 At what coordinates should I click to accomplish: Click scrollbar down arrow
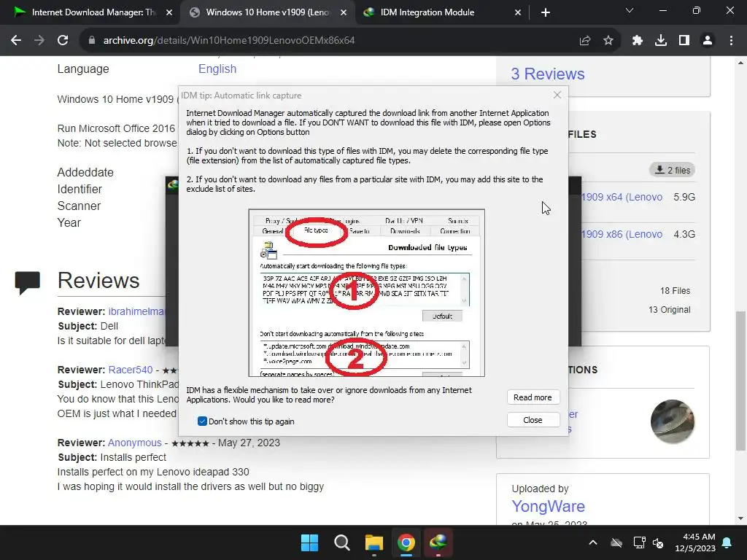(740, 518)
